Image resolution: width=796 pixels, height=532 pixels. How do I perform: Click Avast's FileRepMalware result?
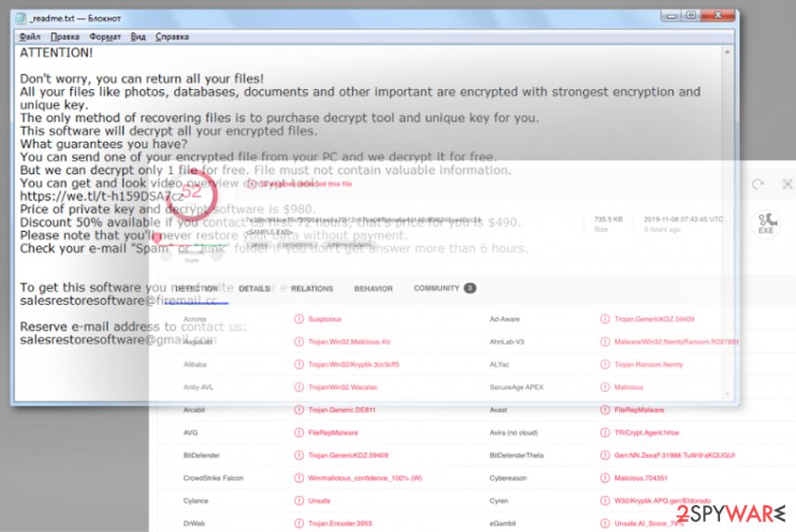[639, 410]
